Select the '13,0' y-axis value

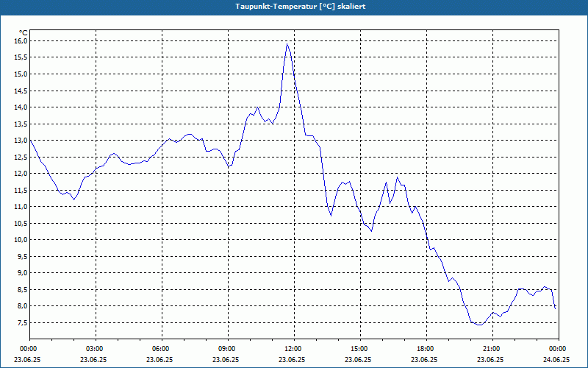(x=21, y=140)
